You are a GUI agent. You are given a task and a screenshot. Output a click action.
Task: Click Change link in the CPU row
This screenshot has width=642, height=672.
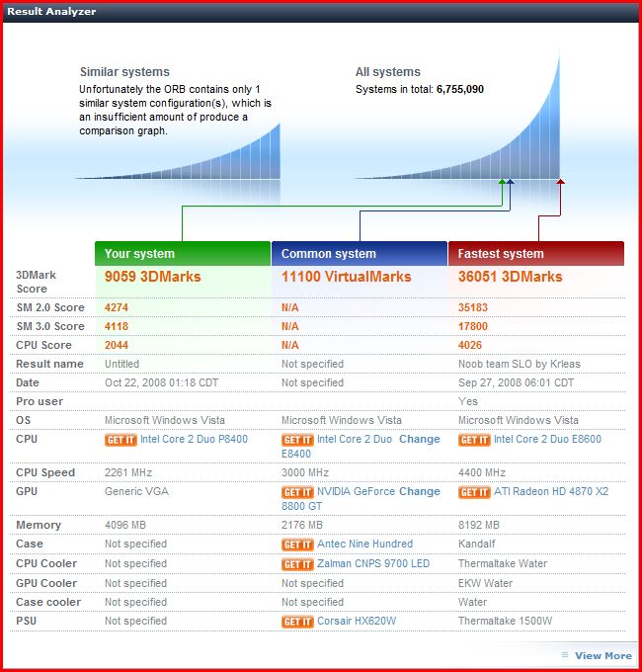tap(420, 440)
